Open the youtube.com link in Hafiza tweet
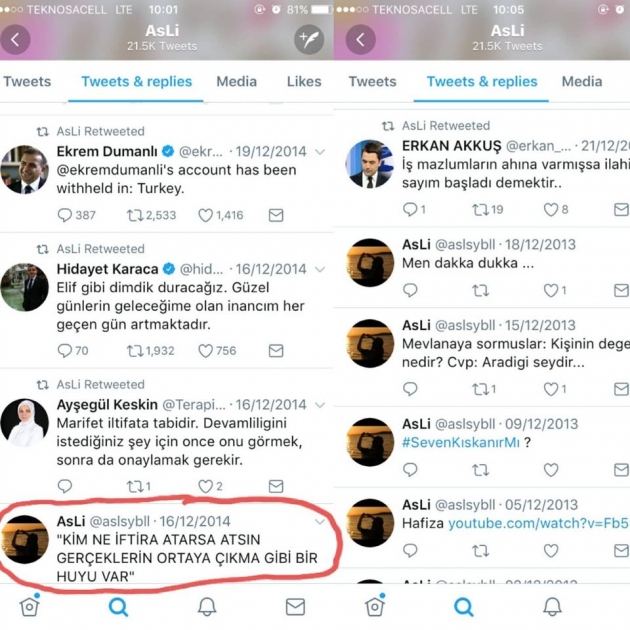This screenshot has width=630, height=630. click(539, 523)
